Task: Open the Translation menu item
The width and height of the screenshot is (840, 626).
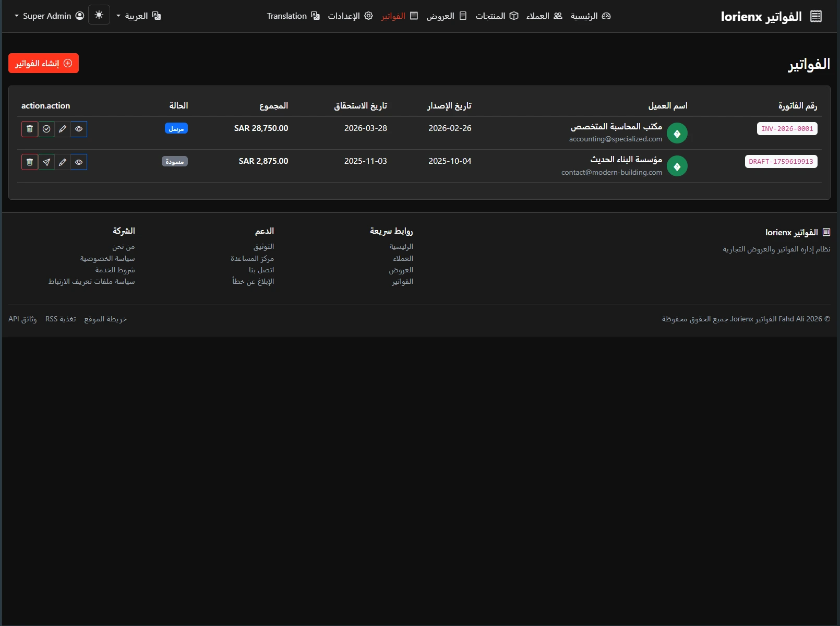Action: tap(293, 16)
